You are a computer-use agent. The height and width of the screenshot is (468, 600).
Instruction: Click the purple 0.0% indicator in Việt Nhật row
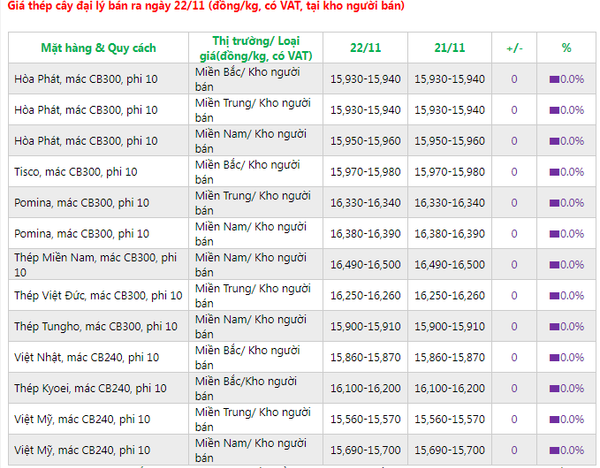(x=567, y=358)
